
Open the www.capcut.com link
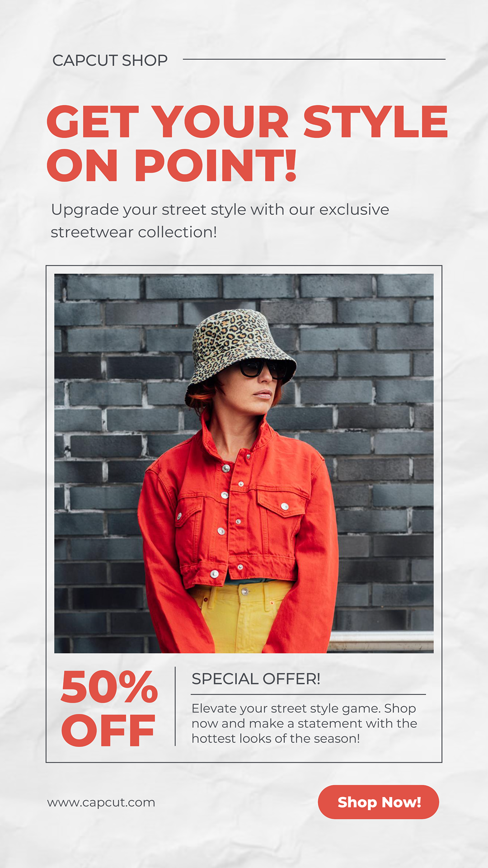point(101,802)
